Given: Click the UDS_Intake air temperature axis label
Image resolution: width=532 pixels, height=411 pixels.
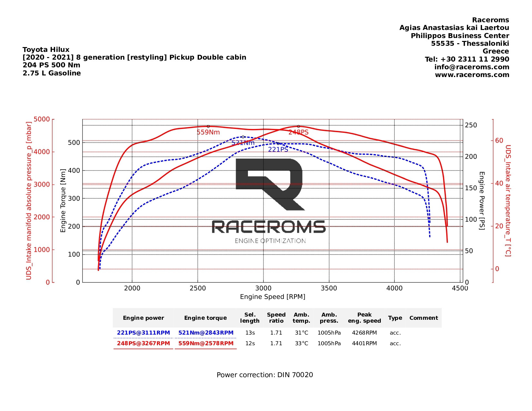Looking at the screenshot, I should [x=508, y=201].
